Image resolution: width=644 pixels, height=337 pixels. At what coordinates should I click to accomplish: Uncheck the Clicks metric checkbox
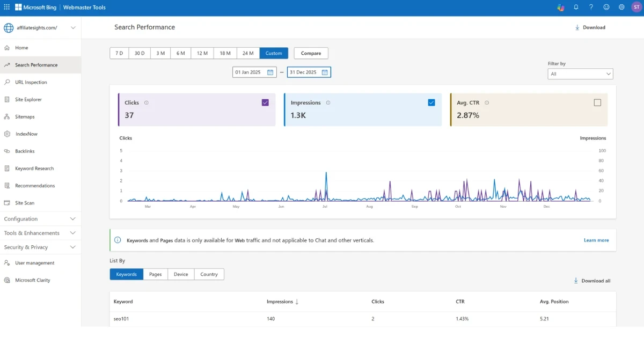tap(265, 102)
